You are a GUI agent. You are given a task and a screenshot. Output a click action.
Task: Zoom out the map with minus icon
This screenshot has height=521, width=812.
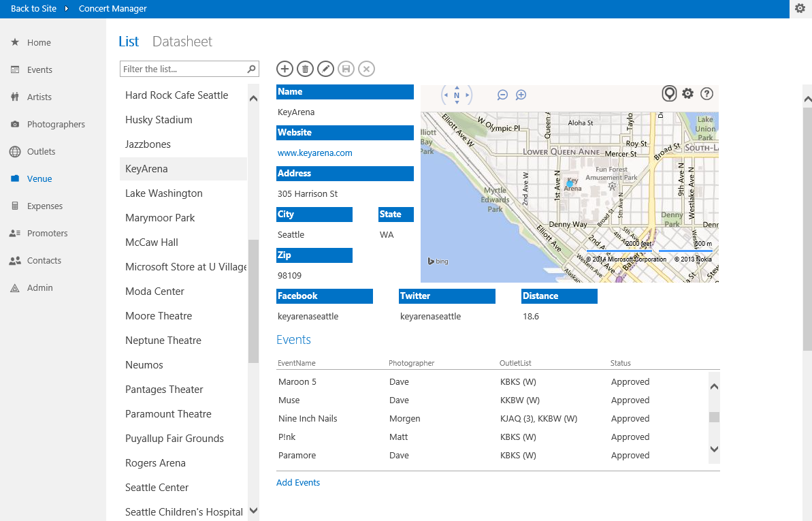(502, 95)
